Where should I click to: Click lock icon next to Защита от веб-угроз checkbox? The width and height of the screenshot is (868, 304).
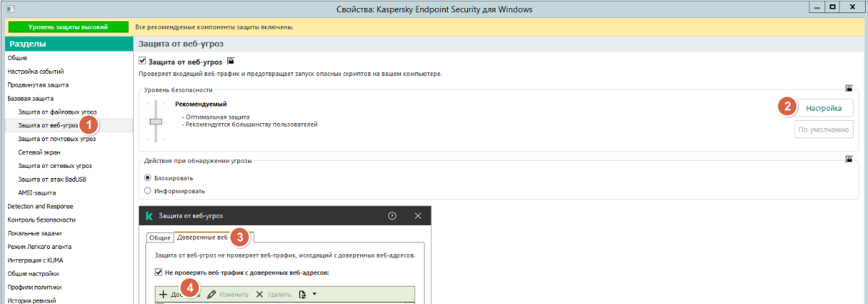point(230,62)
